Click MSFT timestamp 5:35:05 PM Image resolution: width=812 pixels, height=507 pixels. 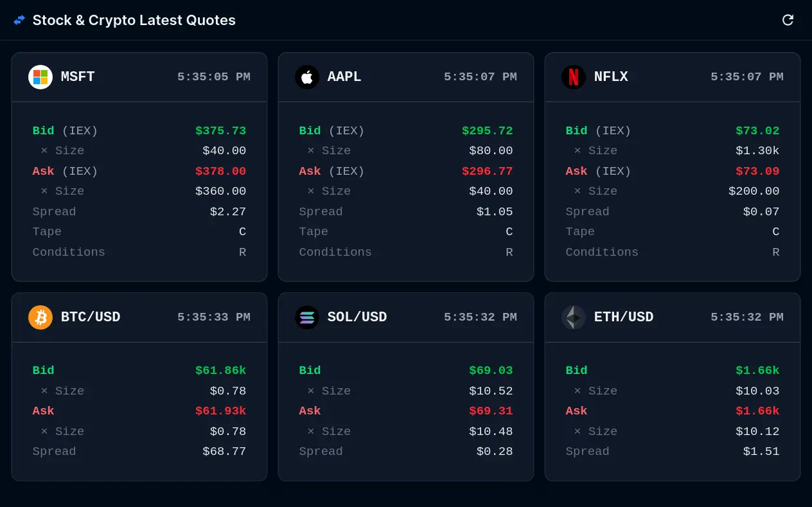point(214,77)
